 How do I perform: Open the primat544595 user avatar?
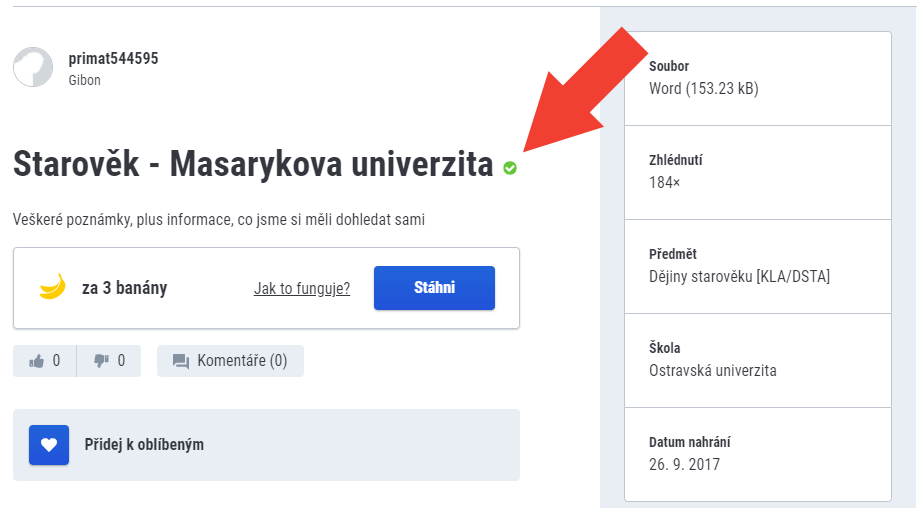[x=33, y=67]
